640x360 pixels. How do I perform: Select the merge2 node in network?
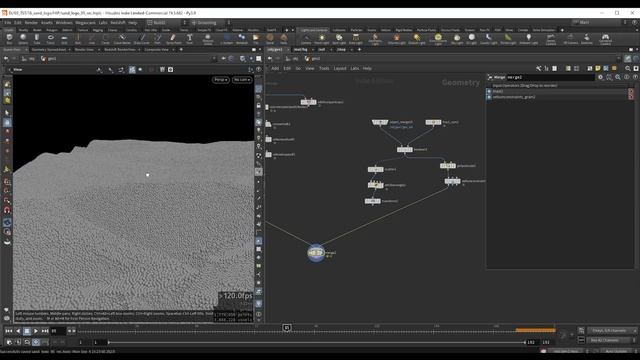[x=316, y=253]
